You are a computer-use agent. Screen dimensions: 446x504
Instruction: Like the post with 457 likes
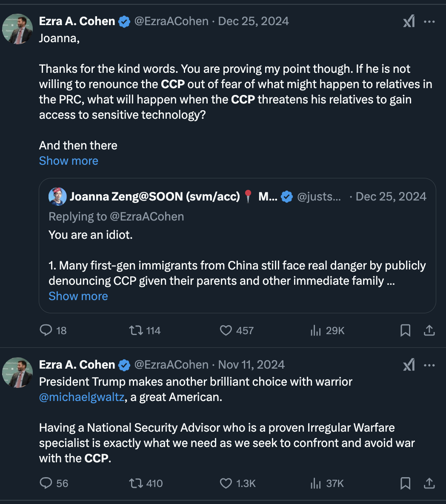226,330
